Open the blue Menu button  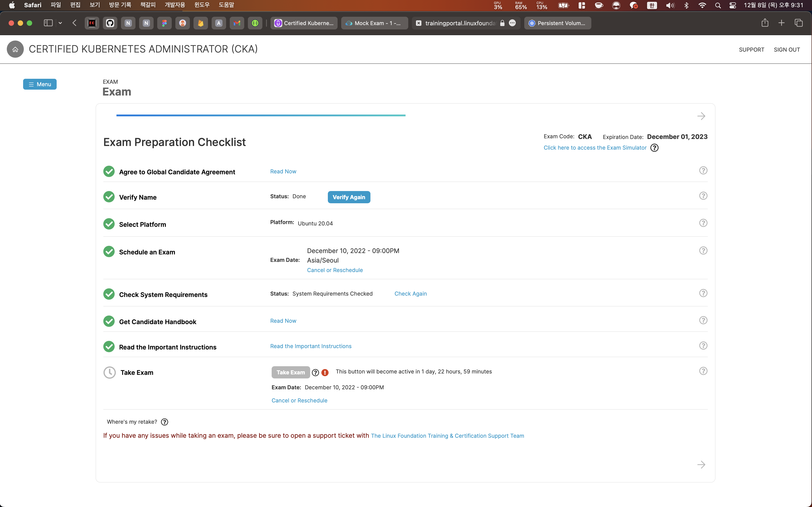pyautogui.click(x=40, y=84)
